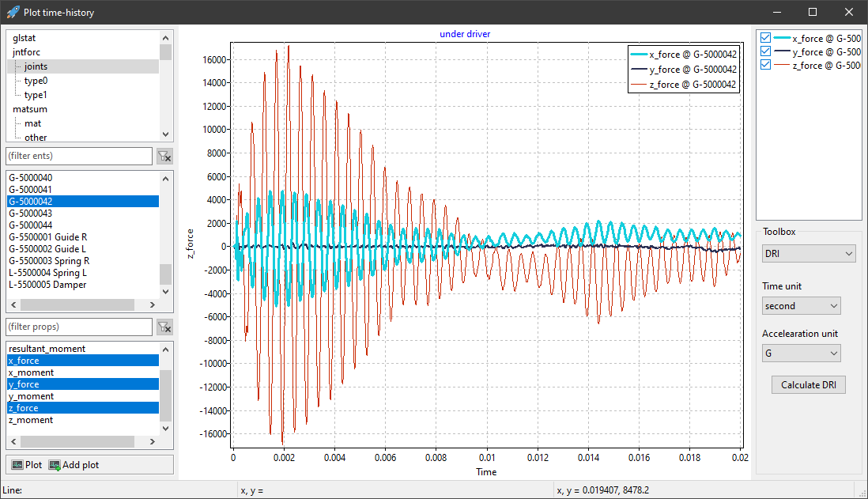
Task: Click the Plot button label
Action: coord(34,465)
